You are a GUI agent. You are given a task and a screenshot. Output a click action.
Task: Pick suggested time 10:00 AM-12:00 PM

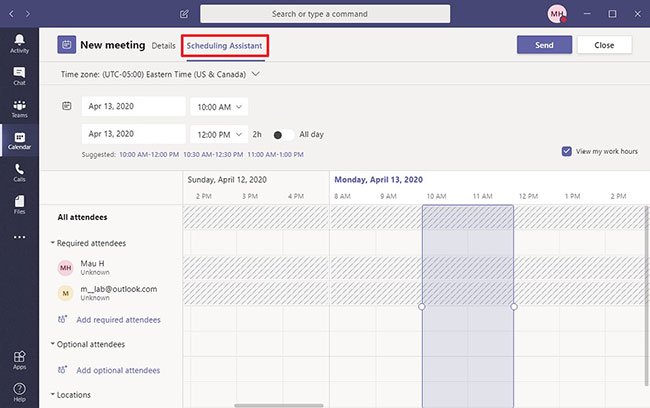pyautogui.click(x=149, y=155)
